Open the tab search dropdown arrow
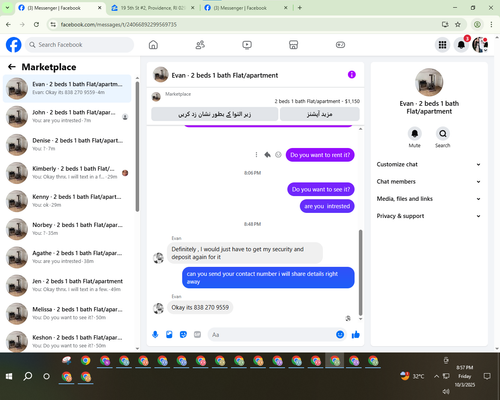This screenshot has width=500, height=400. [7, 8]
